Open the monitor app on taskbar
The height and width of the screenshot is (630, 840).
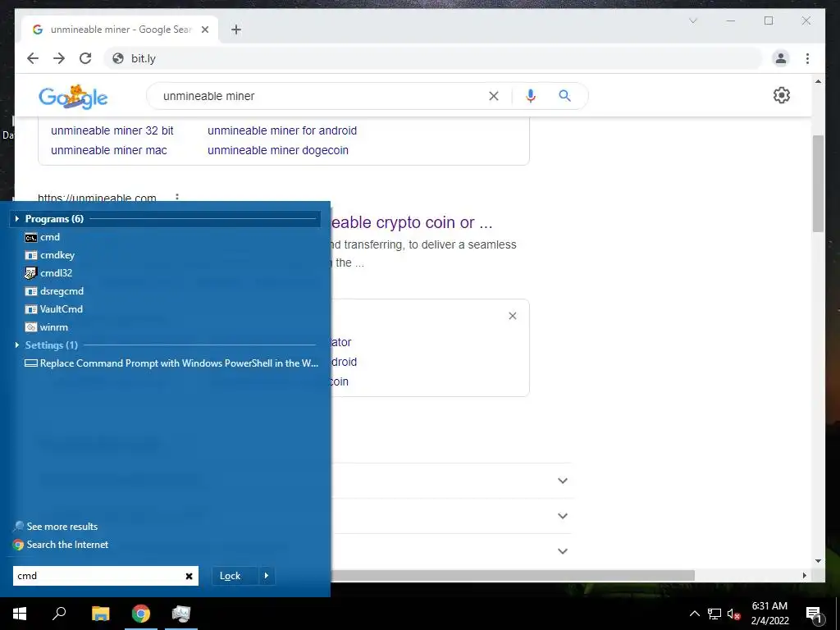[181, 614]
